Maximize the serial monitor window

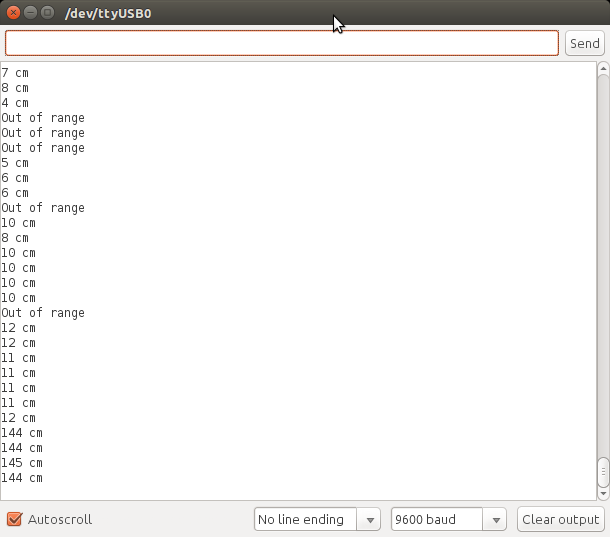pos(47,13)
